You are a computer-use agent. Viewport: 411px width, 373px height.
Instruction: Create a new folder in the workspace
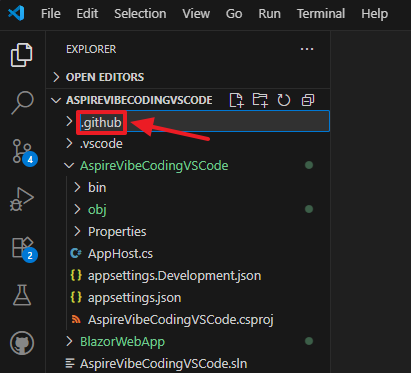[260, 100]
